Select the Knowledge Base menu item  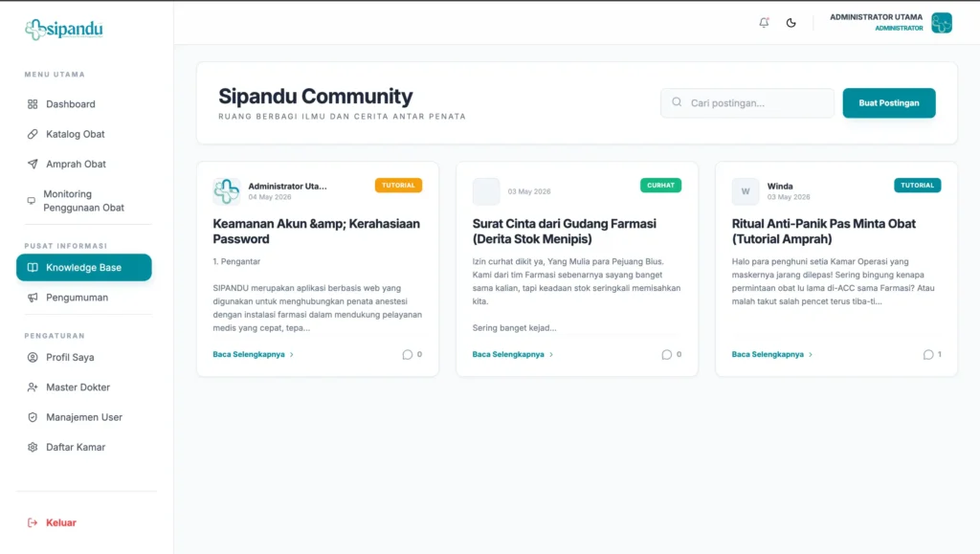tap(84, 267)
